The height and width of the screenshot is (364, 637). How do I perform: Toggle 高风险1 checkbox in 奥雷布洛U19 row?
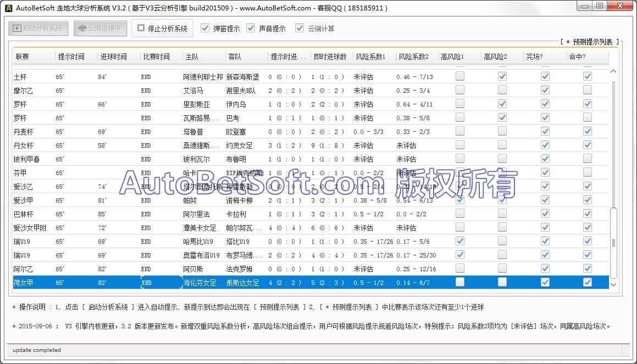460,255
